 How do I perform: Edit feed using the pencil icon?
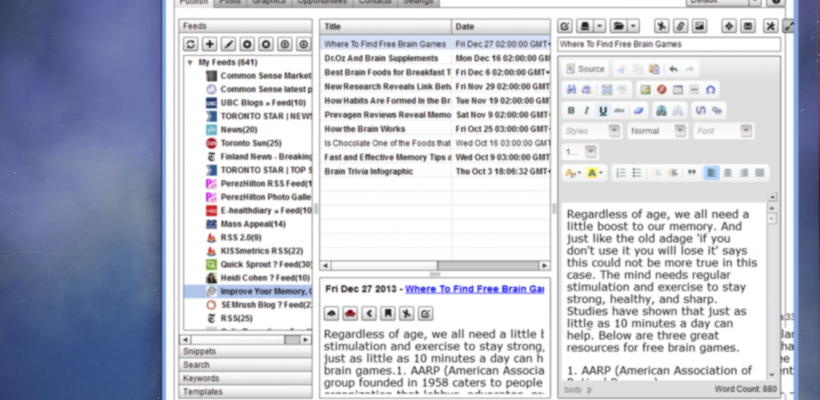tap(229, 44)
